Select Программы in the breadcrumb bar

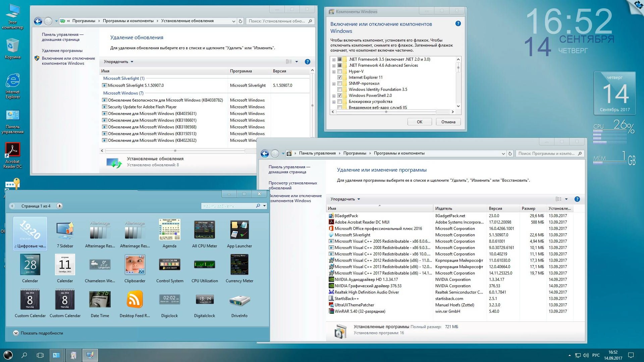pos(356,153)
